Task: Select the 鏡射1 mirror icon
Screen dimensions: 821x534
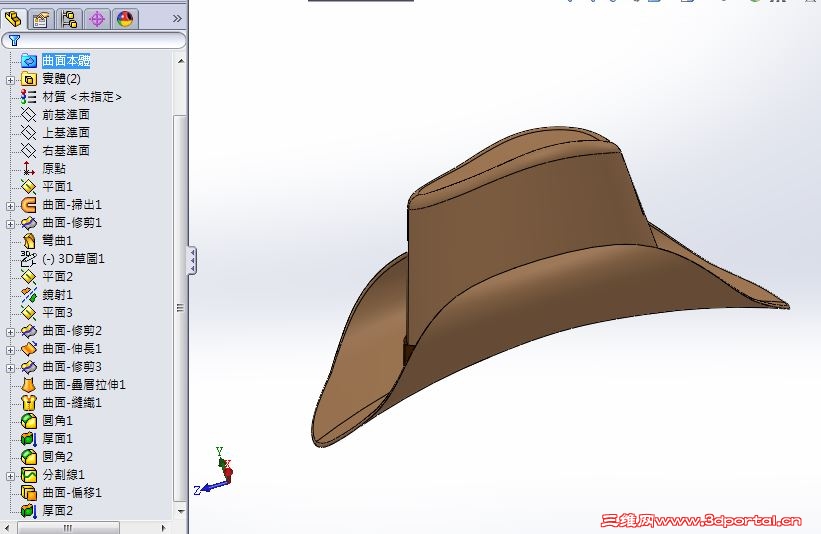Action: [x=28, y=295]
